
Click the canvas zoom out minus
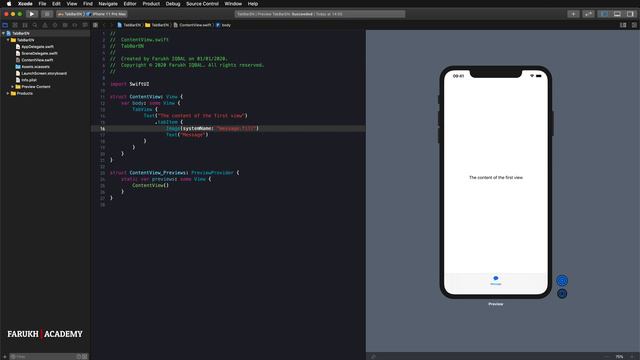pos(607,356)
